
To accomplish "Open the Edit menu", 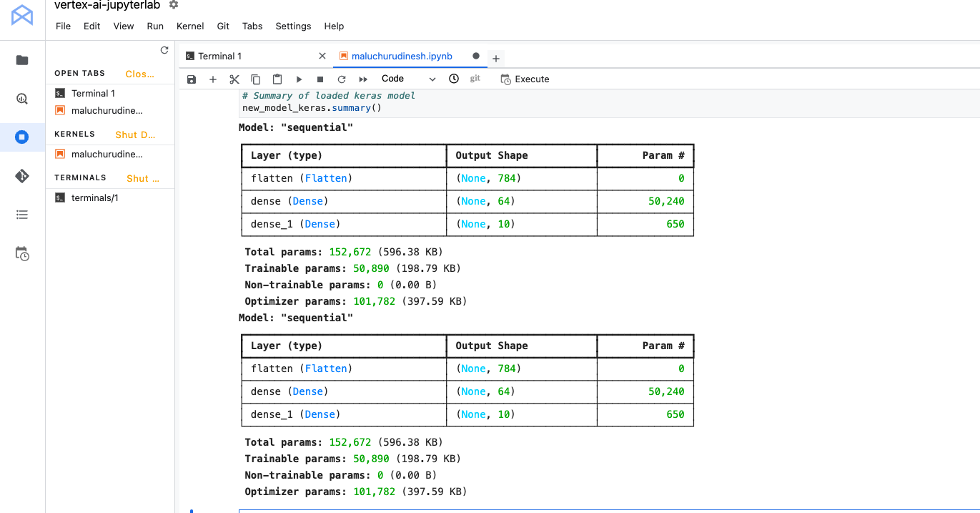I will coord(91,26).
